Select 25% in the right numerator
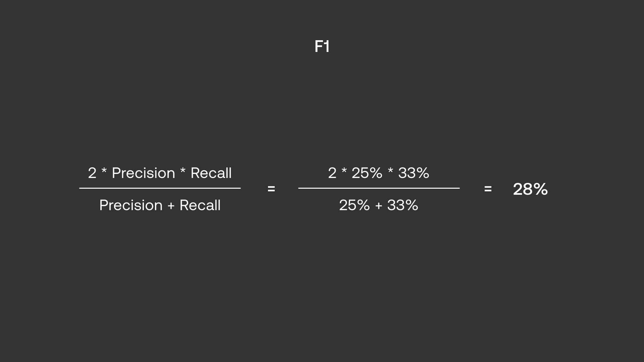644x362 pixels. pyautogui.click(x=367, y=173)
